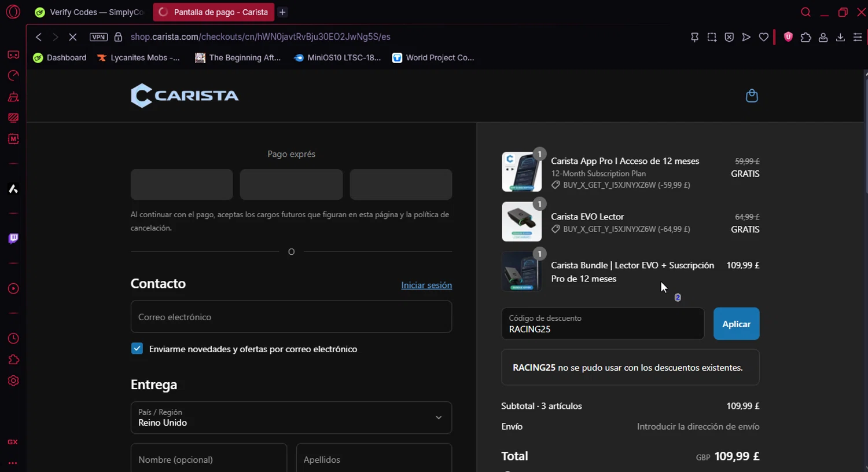Image resolution: width=868 pixels, height=472 pixels.
Task: Open downloads arrow icon in toolbar
Action: pos(840,37)
